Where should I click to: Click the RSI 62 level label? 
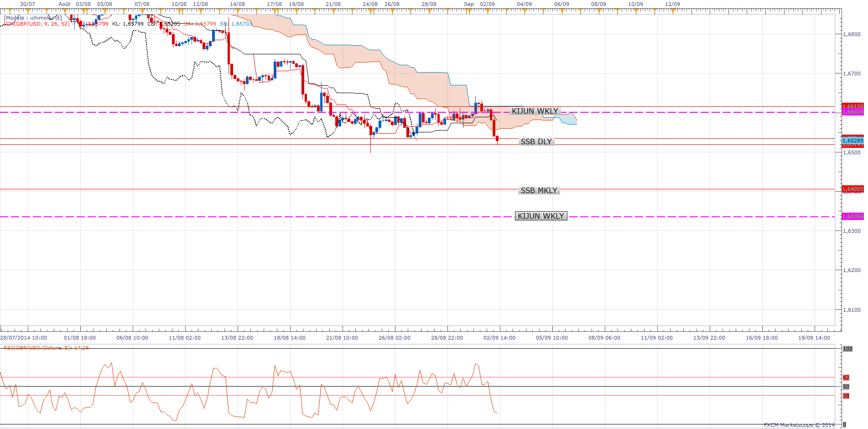846,377
